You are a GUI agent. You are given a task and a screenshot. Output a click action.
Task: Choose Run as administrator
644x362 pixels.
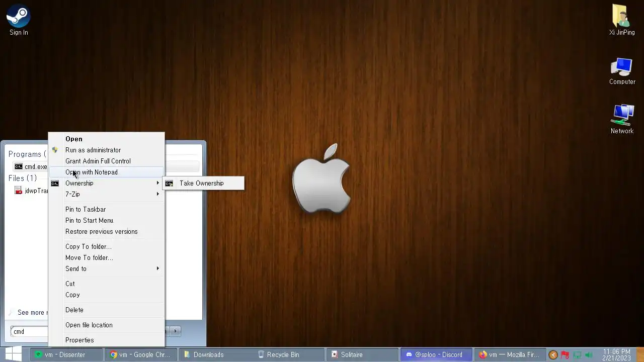pyautogui.click(x=106, y=150)
